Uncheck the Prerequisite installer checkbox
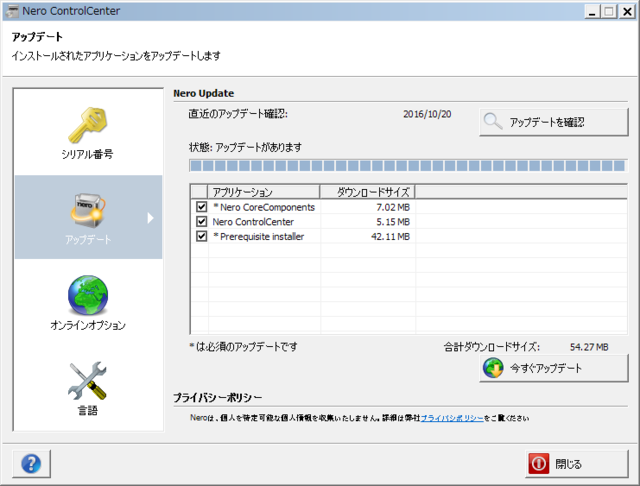 201,236
